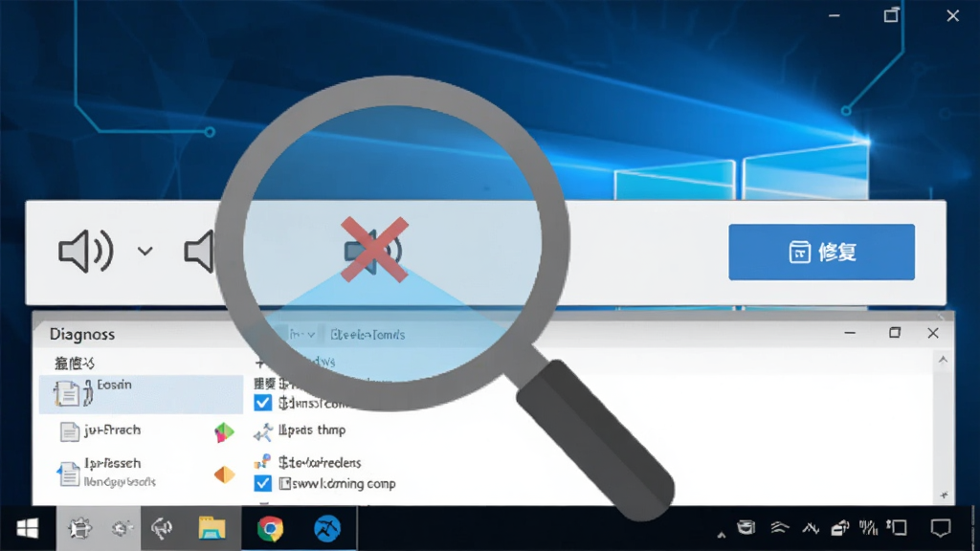Open the round blue app on the taskbar
The height and width of the screenshot is (551, 980).
pyautogui.click(x=327, y=528)
